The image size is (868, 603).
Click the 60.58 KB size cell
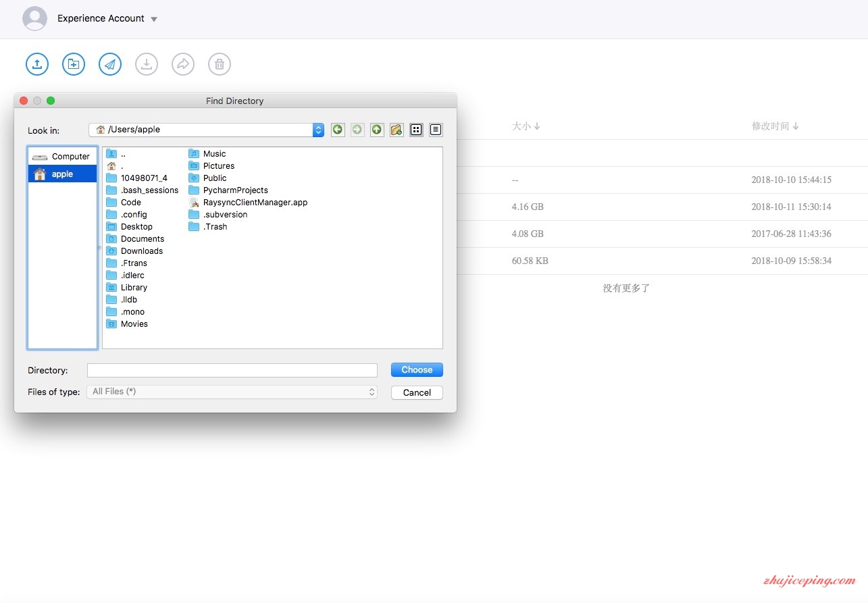click(x=530, y=261)
